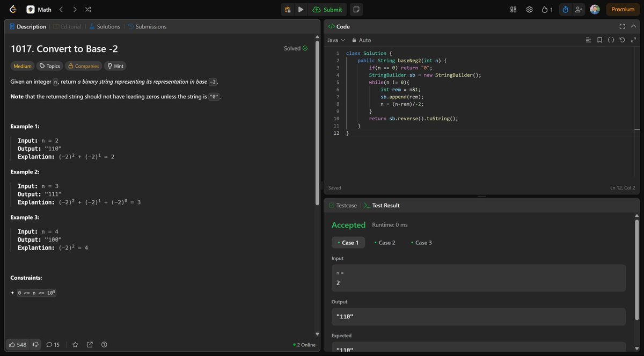Invite collaborator with add-person icon

(579, 9)
